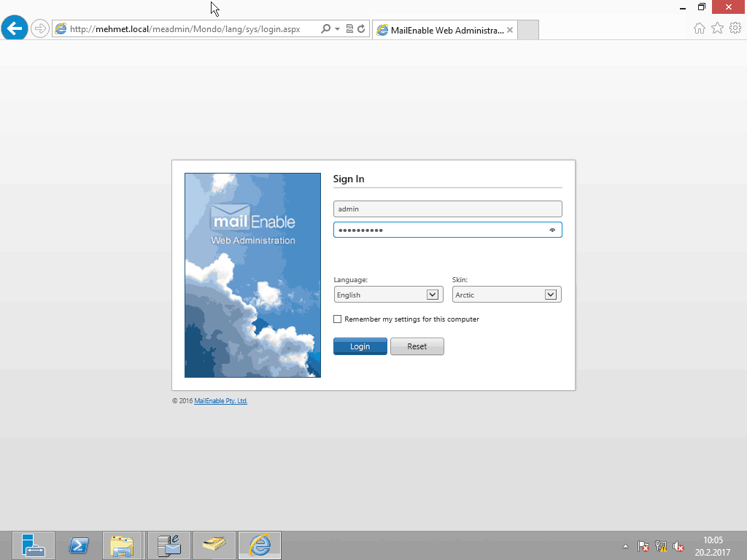Enable Remember my settings for this computer

337,319
